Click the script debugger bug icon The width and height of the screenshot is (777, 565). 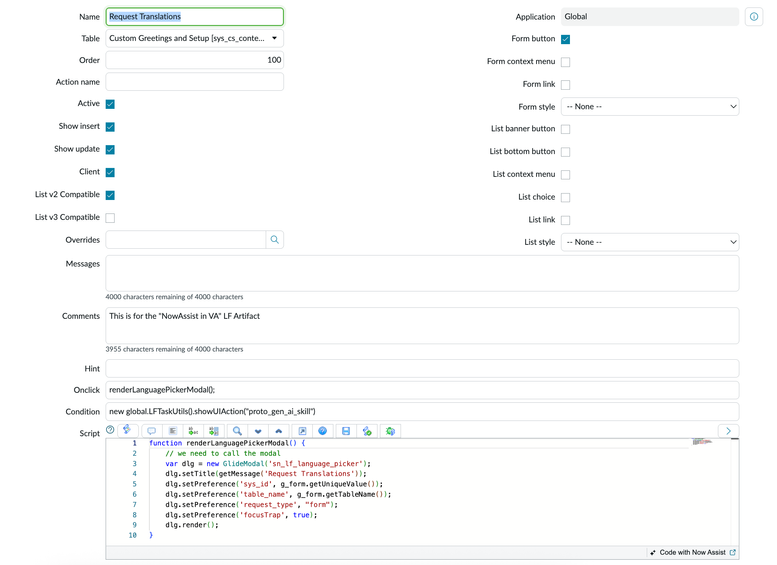(390, 431)
